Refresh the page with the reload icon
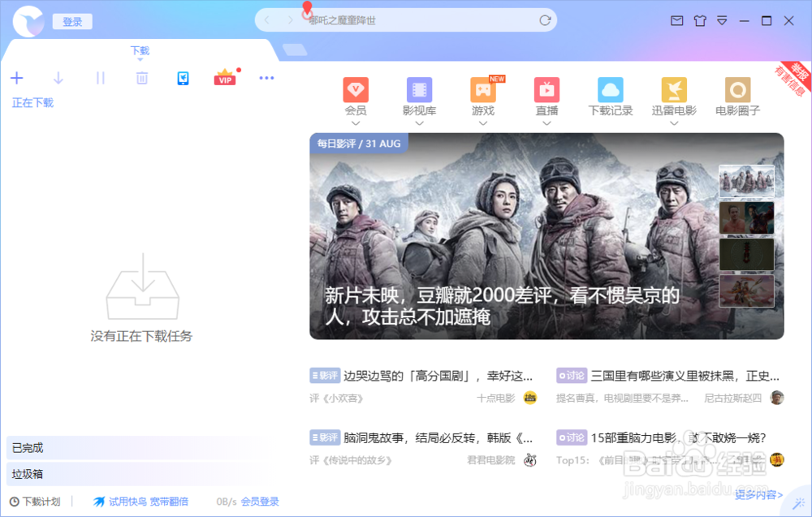Screen dimensions: 812x517 tap(545, 20)
